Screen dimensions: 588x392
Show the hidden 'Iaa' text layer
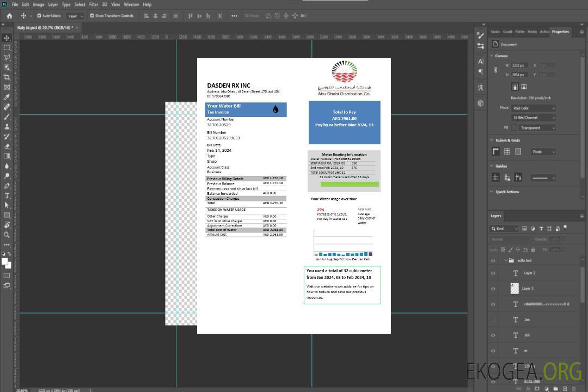tap(493, 320)
